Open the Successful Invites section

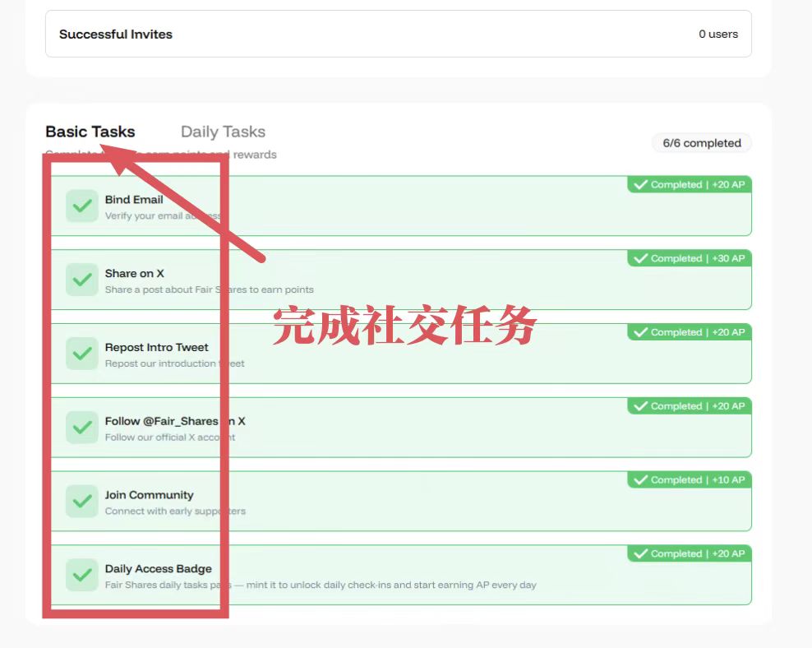pos(115,34)
